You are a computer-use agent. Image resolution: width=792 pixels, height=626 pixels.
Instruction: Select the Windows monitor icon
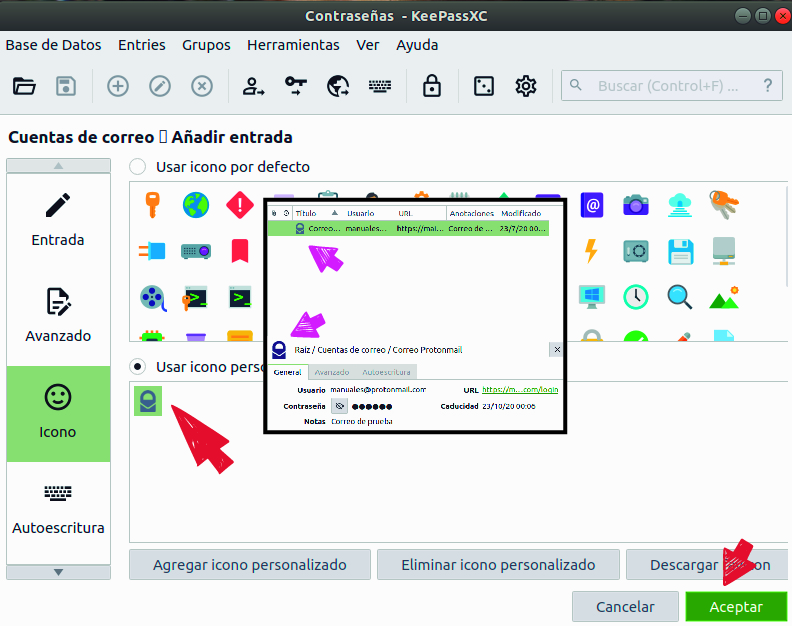click(592, 297)
